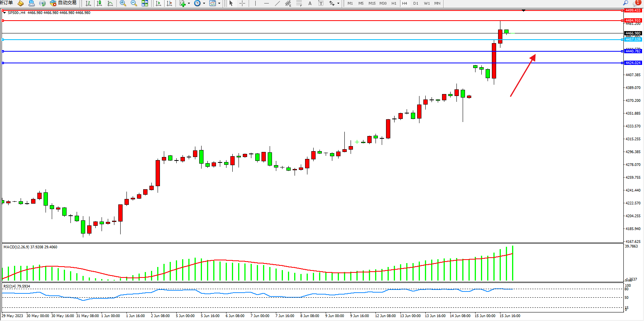Click the chart shift triangle marker
The image size is (644, 321).
tap(523, 10)
